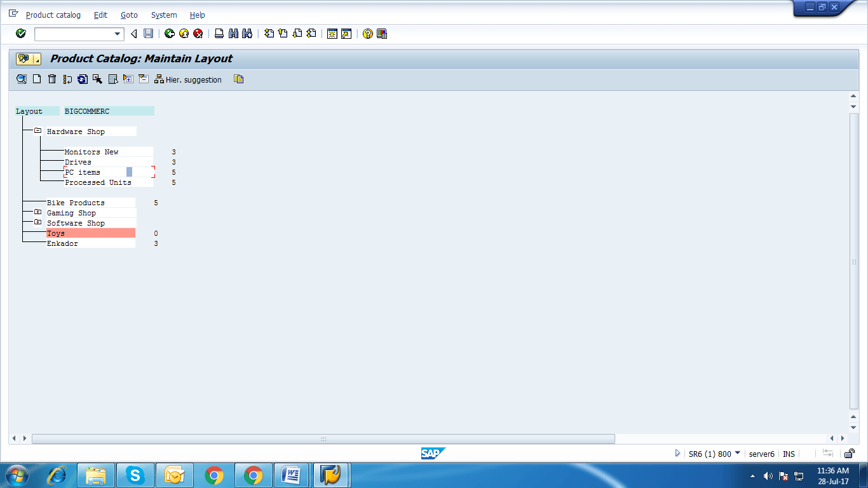Click the Expand subtree icon
Image resolution: width=868 pixels, height=488 pixels.
click(x=128, y=79)
